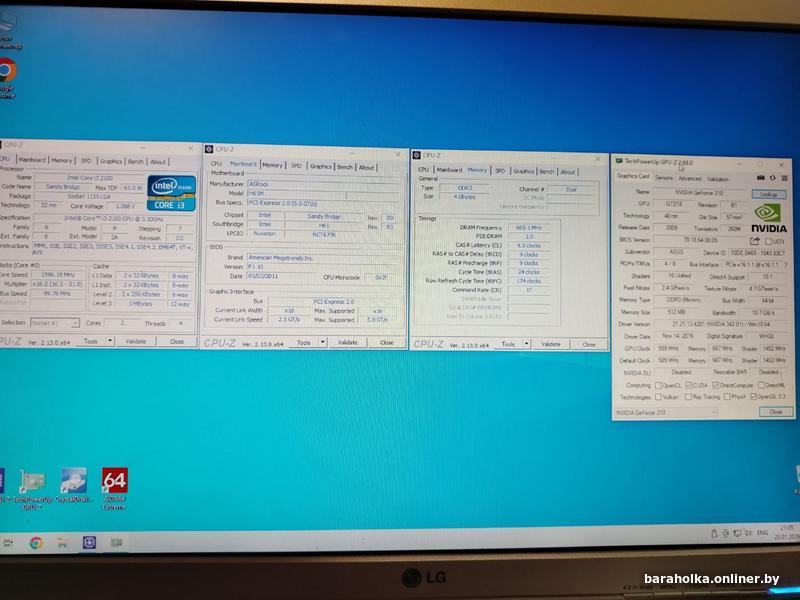Click the DRAM Frequency value field
800x600 pixels.
pos(529,228)
